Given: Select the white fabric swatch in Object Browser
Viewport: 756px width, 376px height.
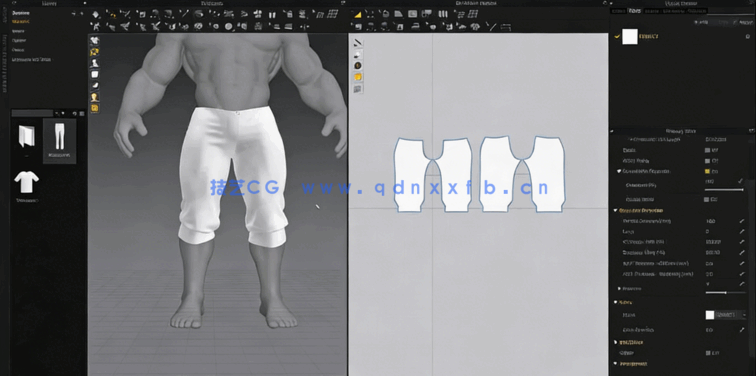Looking at the screenshot, I should pyautogui.click(x=630, y=37).
